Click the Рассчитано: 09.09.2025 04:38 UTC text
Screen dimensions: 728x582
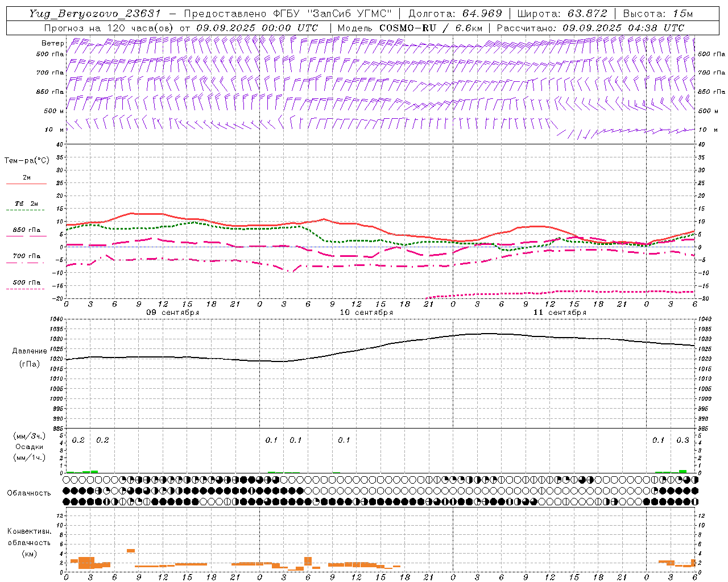590,28
